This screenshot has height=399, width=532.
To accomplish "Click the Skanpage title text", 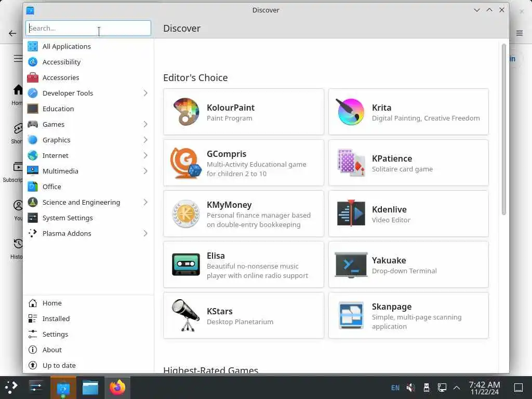I will [x=392, y=307].
